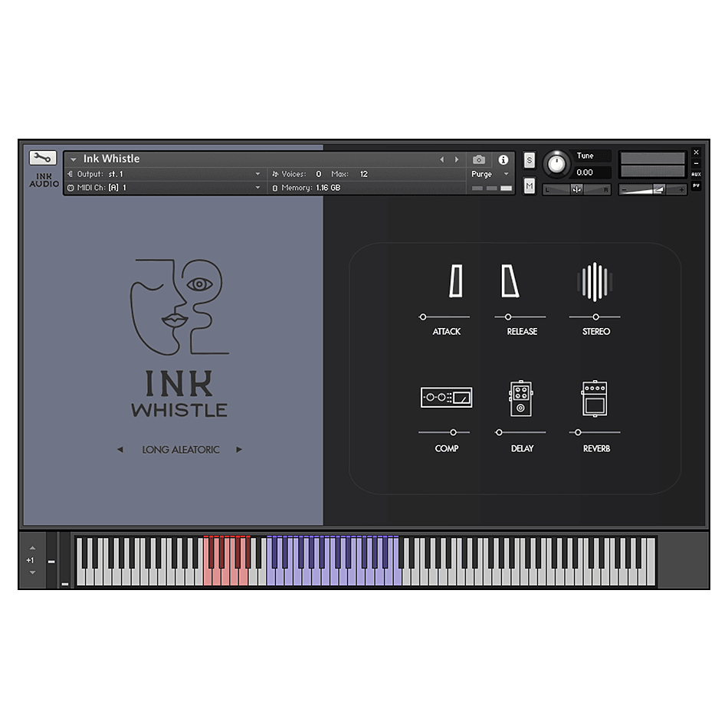The image size is (728, 728).
Task: Close the instrument with X button
Action: click(x=696, y=152)
